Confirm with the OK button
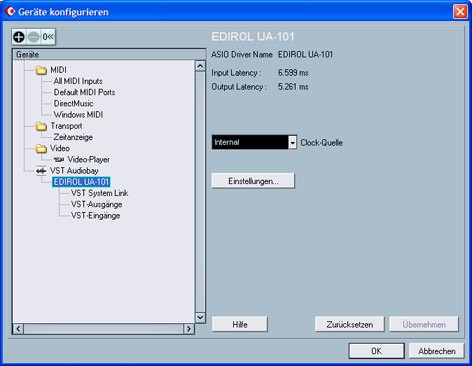Screen dimensions: 472x366 (x=377, y=351)
